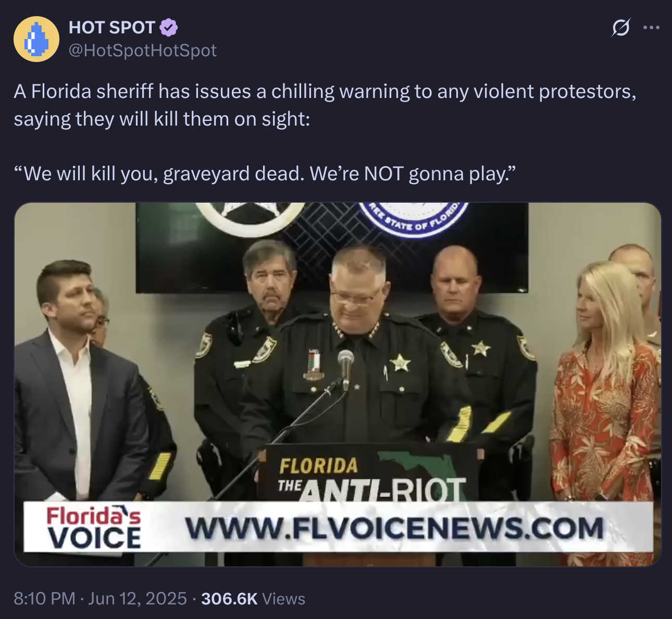This screenshot has height=619, width=672.
Task: Click the tweet text about Florida sheriff
Action: coord(325,105)
